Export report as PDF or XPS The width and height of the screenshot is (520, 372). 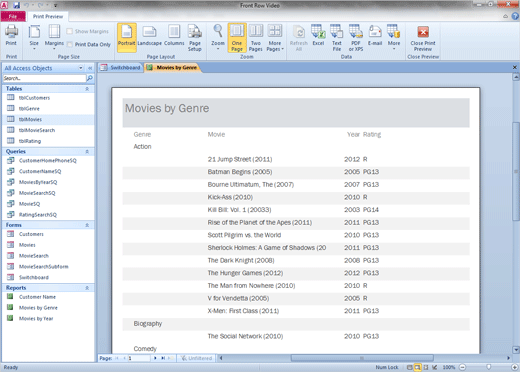(x=356, y=38)
